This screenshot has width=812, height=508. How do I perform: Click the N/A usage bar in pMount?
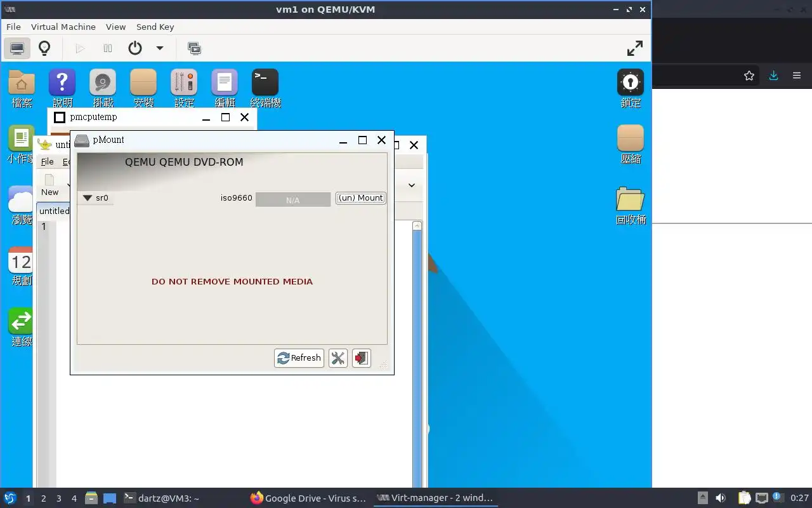292,199
